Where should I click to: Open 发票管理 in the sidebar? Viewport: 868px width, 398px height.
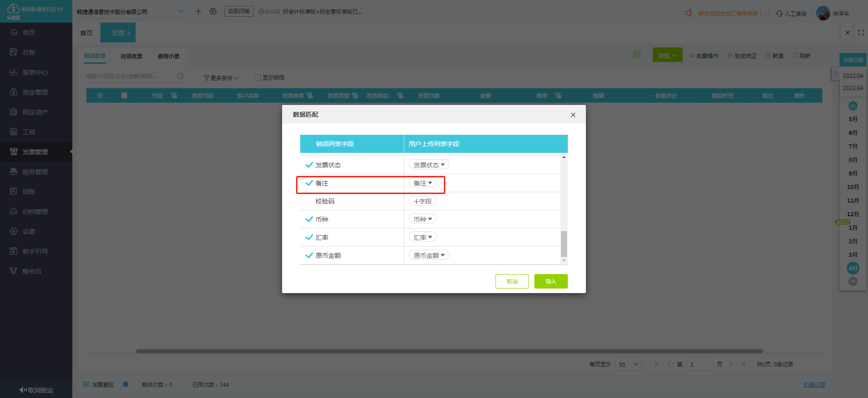pyautogui.click(x=35, y=152)
